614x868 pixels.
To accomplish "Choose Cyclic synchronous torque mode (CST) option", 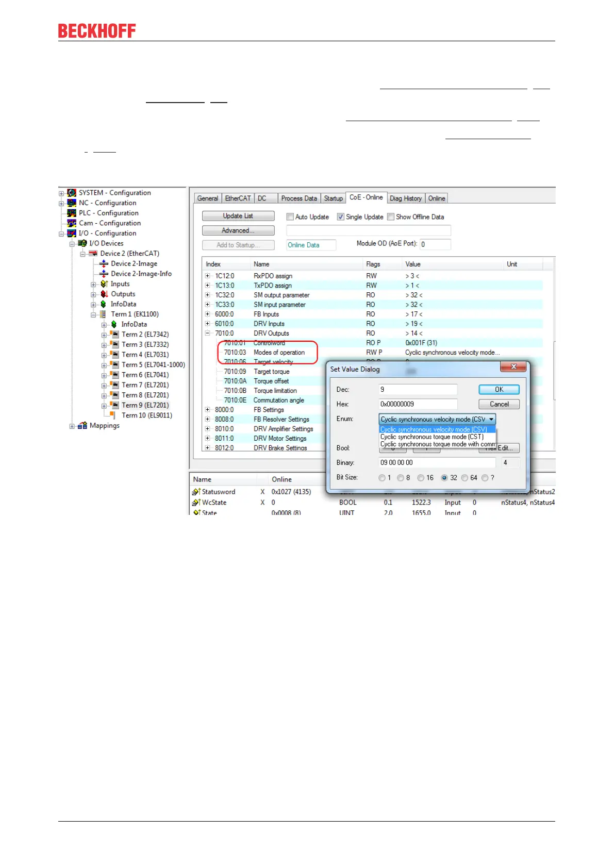I will tap(437, 437).
